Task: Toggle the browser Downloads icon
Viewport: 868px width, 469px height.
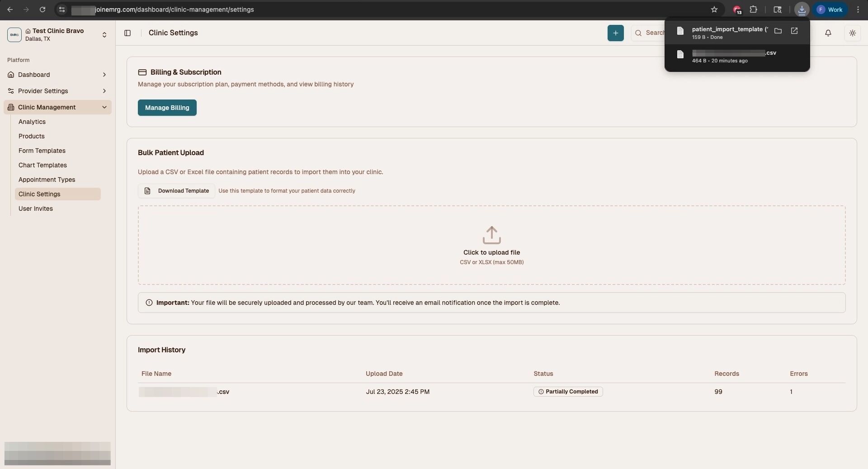Action: click(x=802, y=9)
